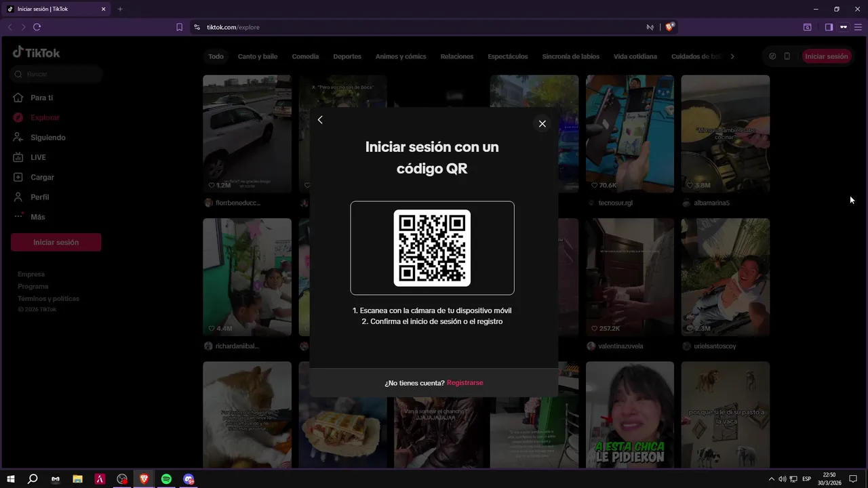Open Explorar in sidebar
The image size is (868, 488).
coord(37,117)
